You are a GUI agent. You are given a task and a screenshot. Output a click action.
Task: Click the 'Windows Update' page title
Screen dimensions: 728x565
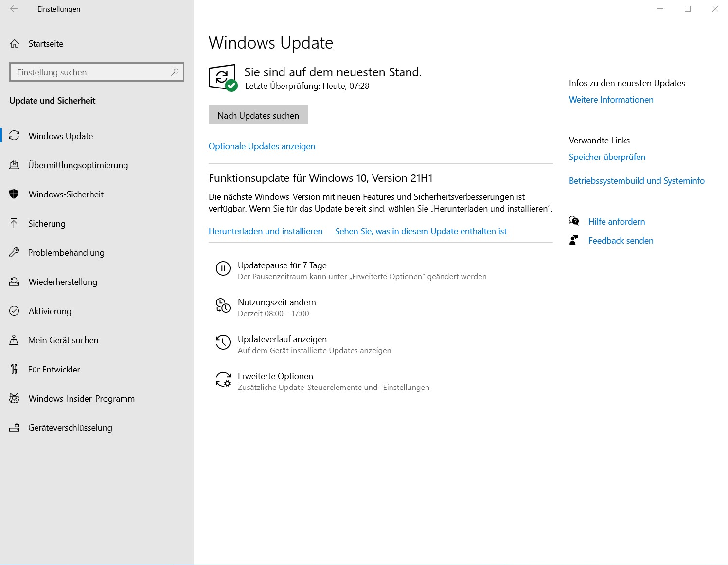point(271,43)
